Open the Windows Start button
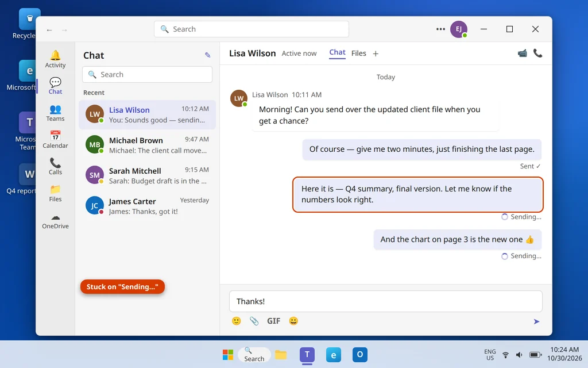This screenshot has width=588, height=368. point(228,354)
